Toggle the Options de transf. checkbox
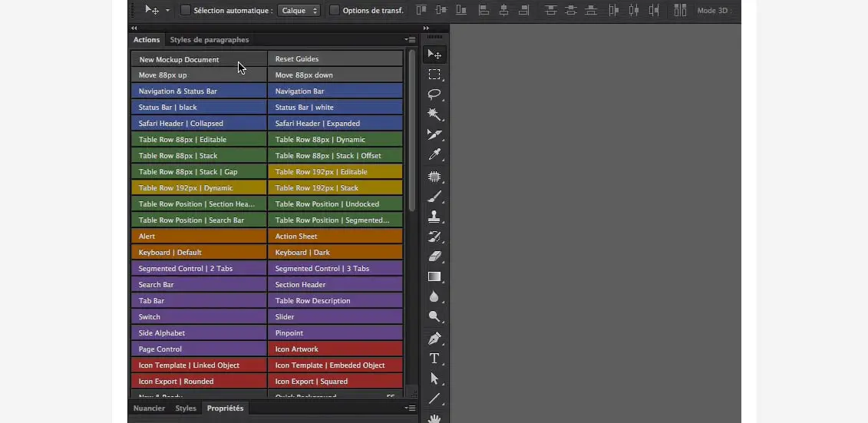 click(x=335, y=10)
